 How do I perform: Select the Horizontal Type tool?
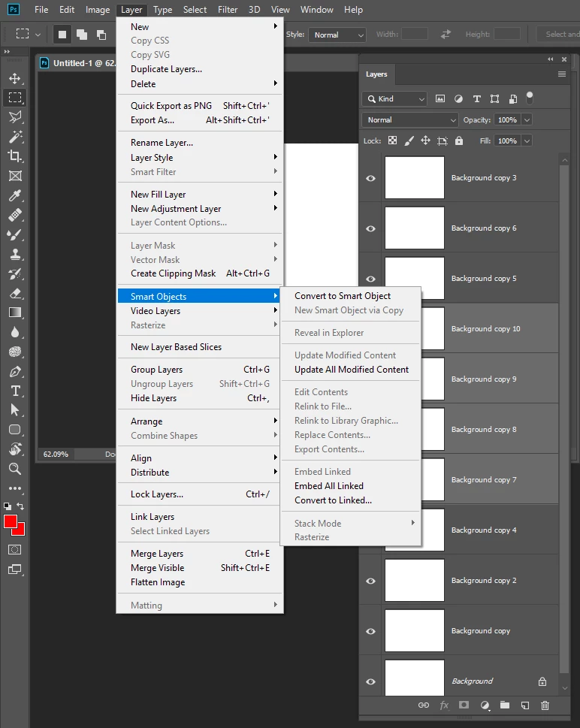pyautogui.click(x=15, y=391)
